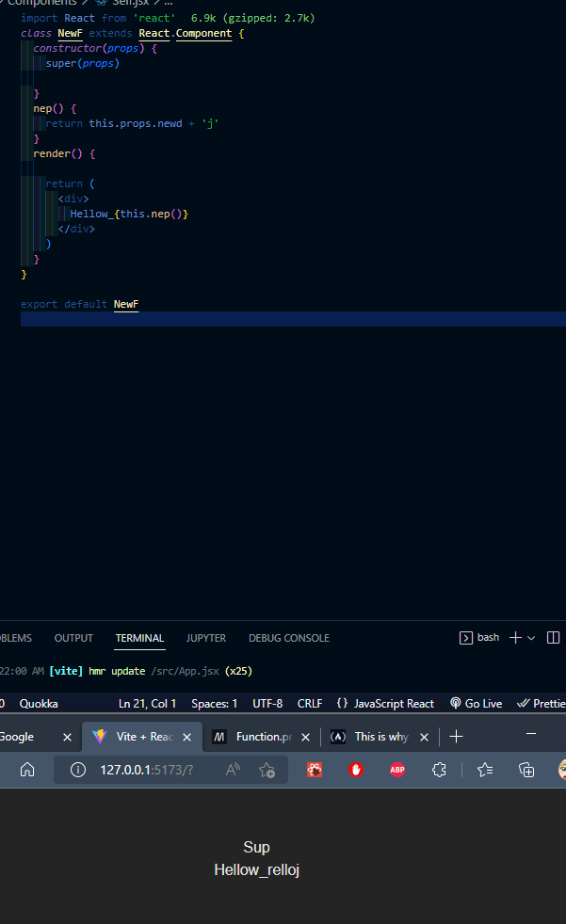Click Prettier status bar item
566x924 pixels.
[x=542, y=704]
